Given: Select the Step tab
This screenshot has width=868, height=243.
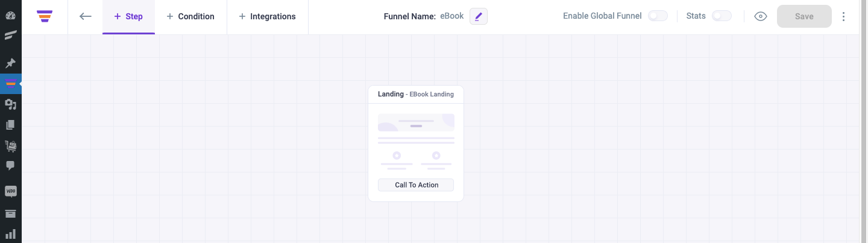Looking at the screenshot, I should point(128,16).
